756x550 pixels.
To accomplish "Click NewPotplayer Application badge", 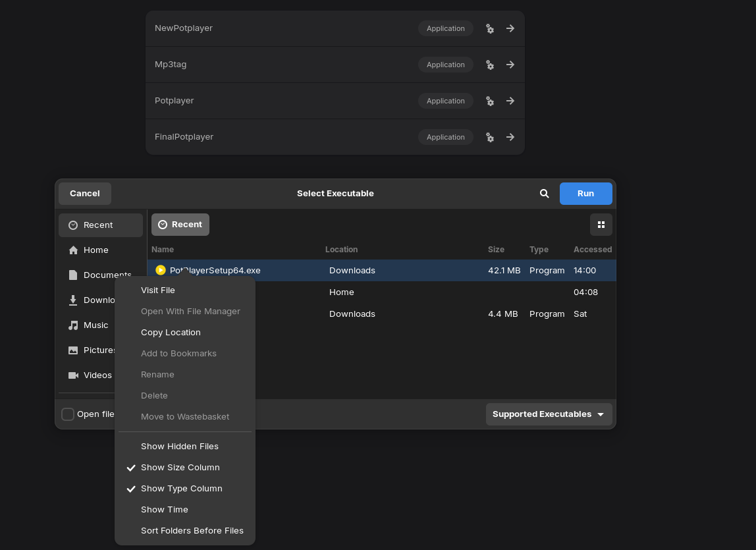I will coord(445,28).
